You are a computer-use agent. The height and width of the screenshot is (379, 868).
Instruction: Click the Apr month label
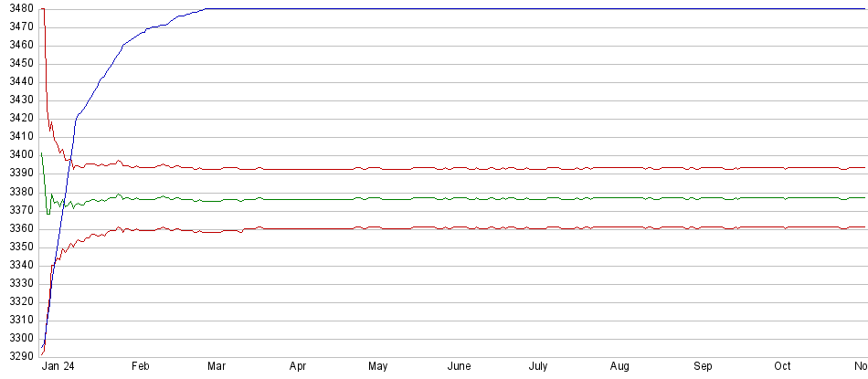coord(298,365)
